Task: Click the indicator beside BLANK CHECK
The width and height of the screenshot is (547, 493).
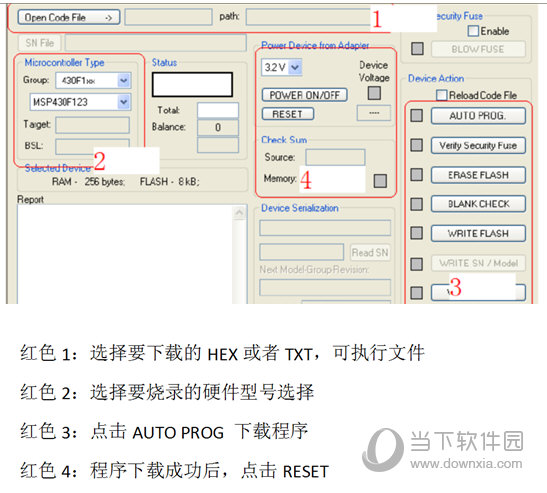Action: click(x=417, y=204)
